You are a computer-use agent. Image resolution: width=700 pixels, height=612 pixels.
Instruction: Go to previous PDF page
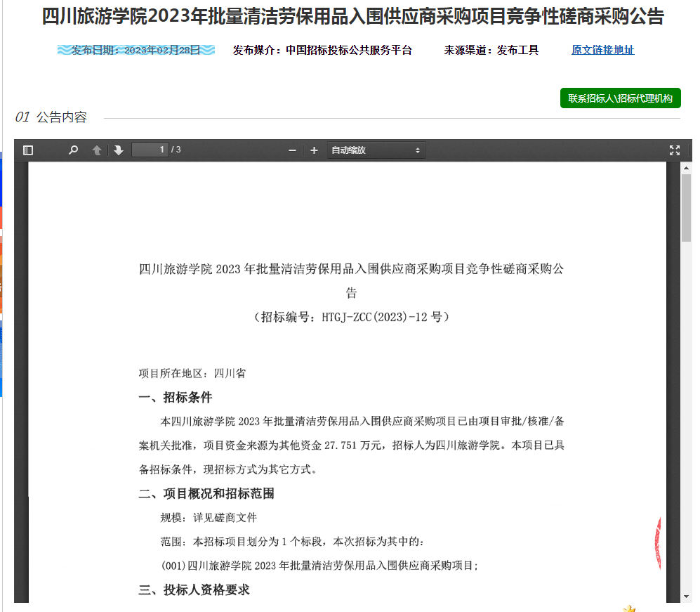point(96,150)
